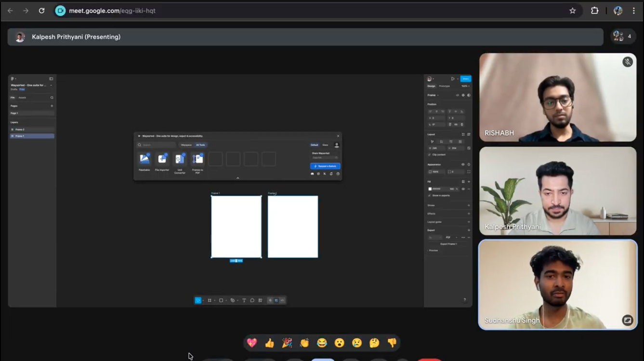Click the search icon in Figma left panel
The width and height of the screenshot is (644, 361).
pos(52,97)
